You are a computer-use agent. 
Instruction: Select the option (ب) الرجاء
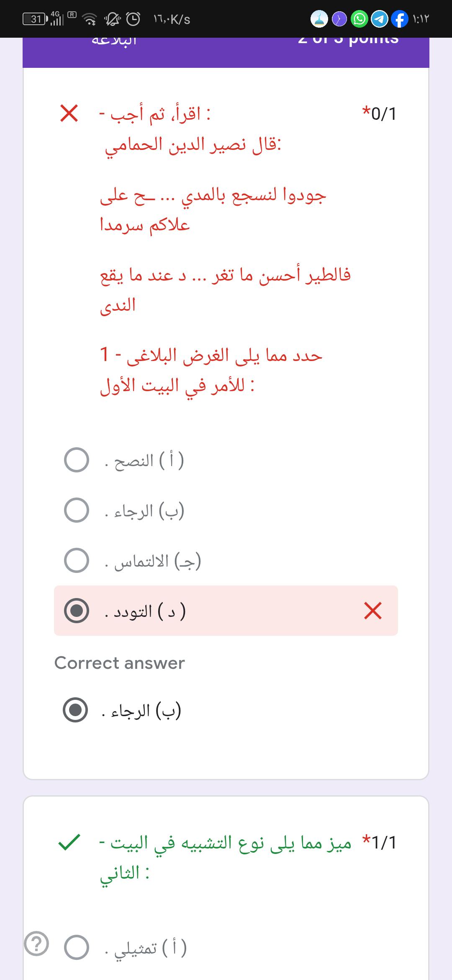pyautogui.click(x=77, y=510)
